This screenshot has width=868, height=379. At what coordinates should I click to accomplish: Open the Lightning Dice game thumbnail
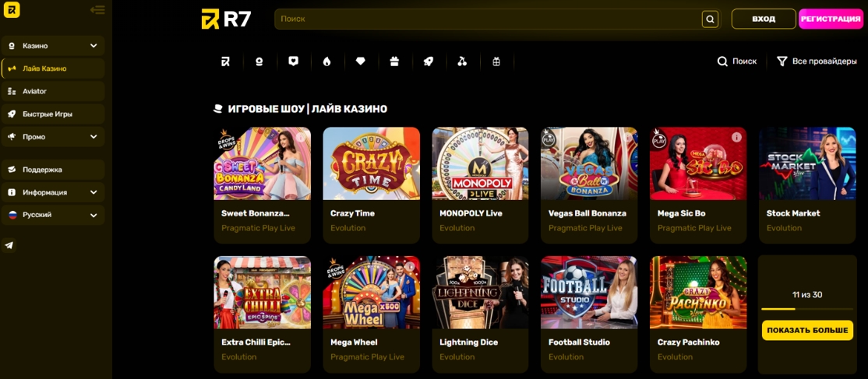(x=481, y=293)
